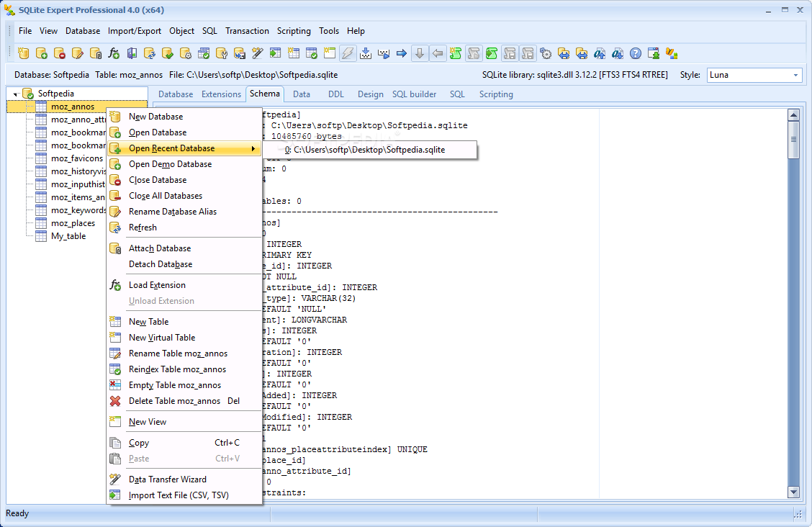Click the blue right arrow toolbar icon
The height and width of the screenshot is (527, 812).
pos(402,53)
